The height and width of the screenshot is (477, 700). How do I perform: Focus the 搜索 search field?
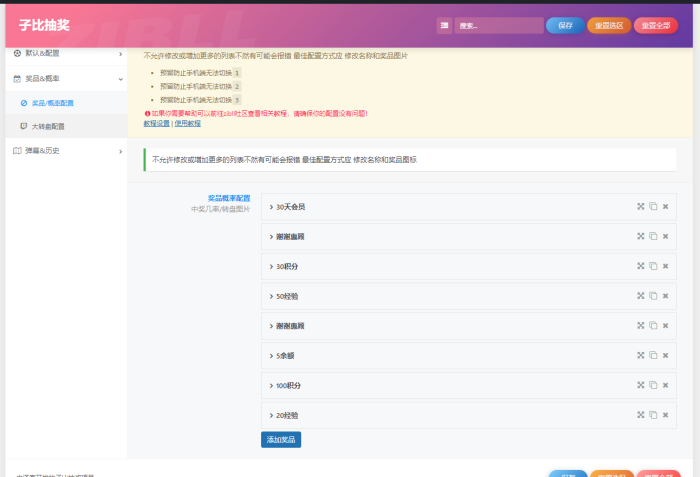pyautogui.click(x=499, y=25)
